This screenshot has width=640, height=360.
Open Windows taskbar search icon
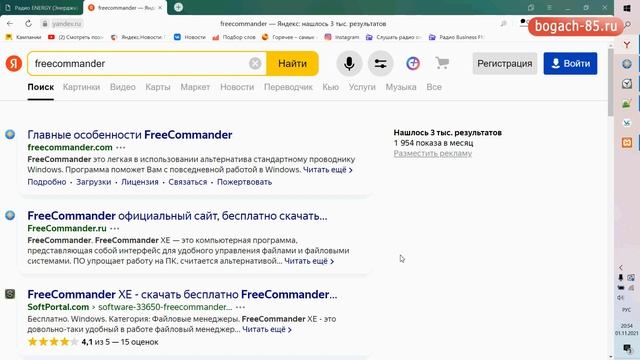pos(627,25)
